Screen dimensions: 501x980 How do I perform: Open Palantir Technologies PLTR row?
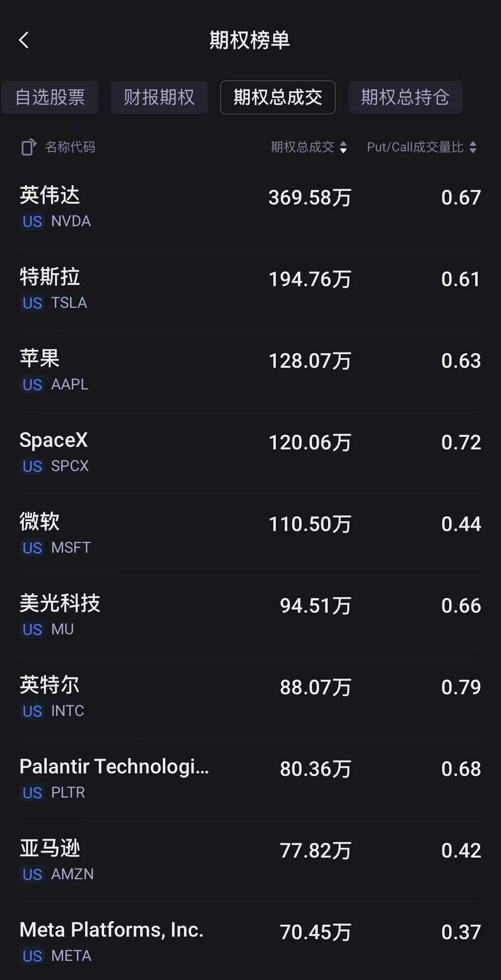pos(250,780)
